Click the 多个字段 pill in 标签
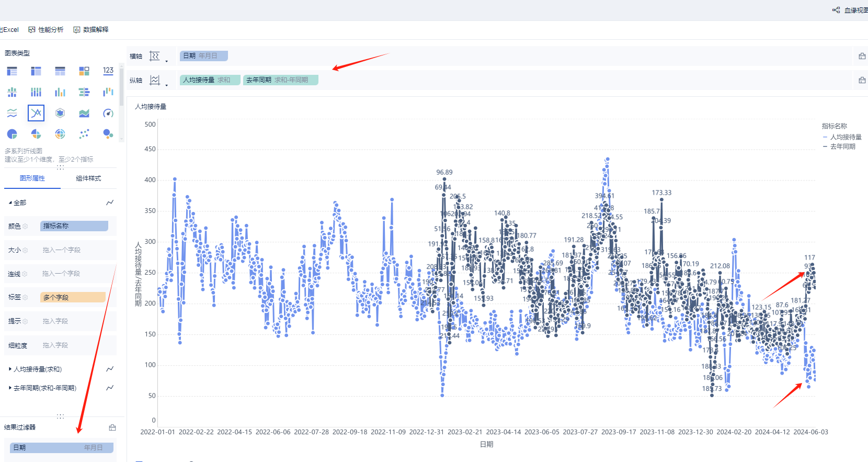 73,297
